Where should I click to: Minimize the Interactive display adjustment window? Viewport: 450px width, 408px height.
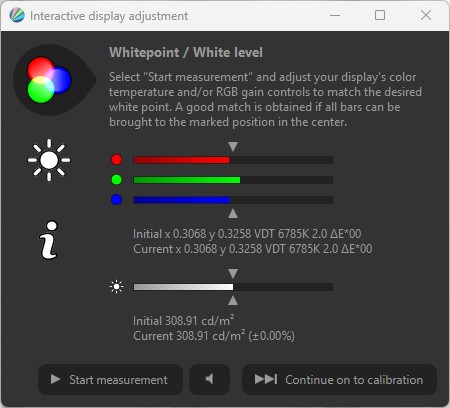click(335, 15)
